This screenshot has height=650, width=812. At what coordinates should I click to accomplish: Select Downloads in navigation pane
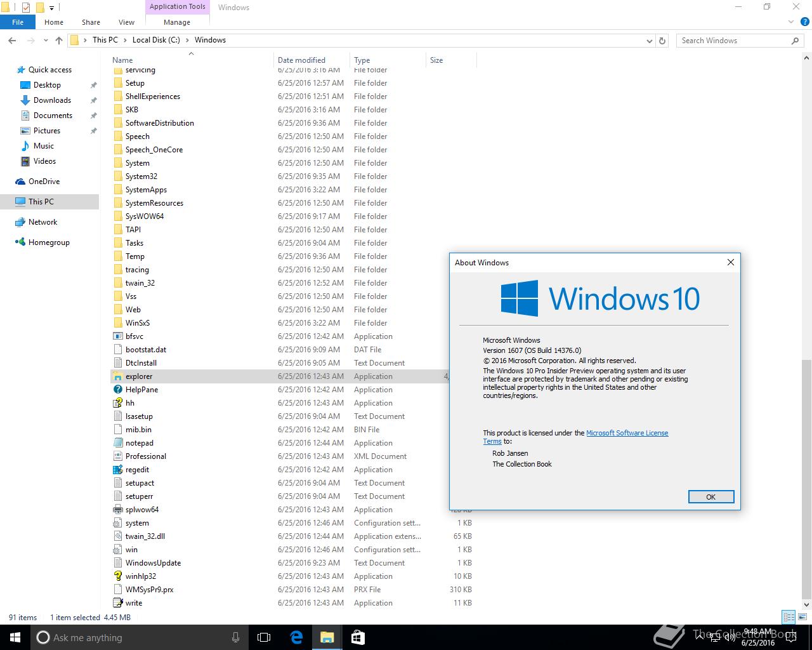[x=52, y=100]
